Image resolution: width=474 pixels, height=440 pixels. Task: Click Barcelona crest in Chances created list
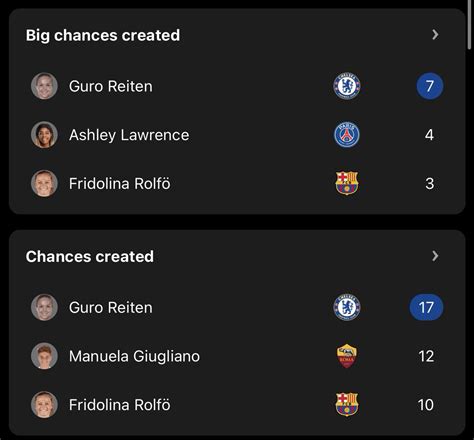347,404
